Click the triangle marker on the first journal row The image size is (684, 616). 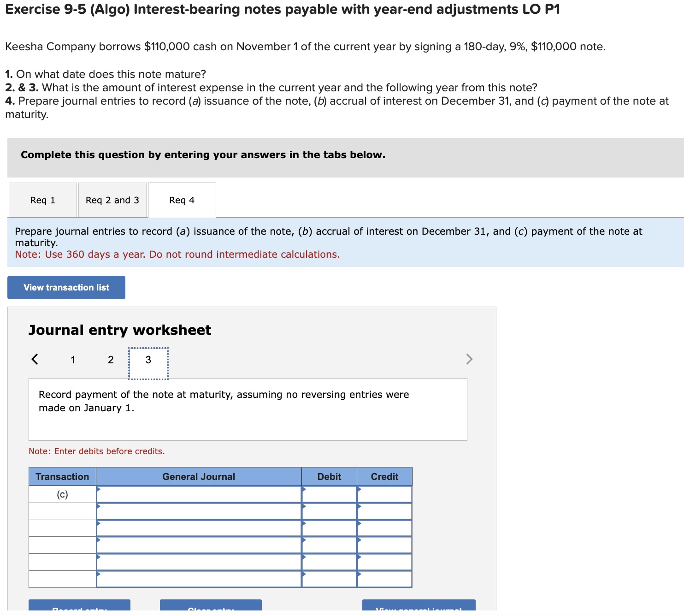[x=98, y=490]
